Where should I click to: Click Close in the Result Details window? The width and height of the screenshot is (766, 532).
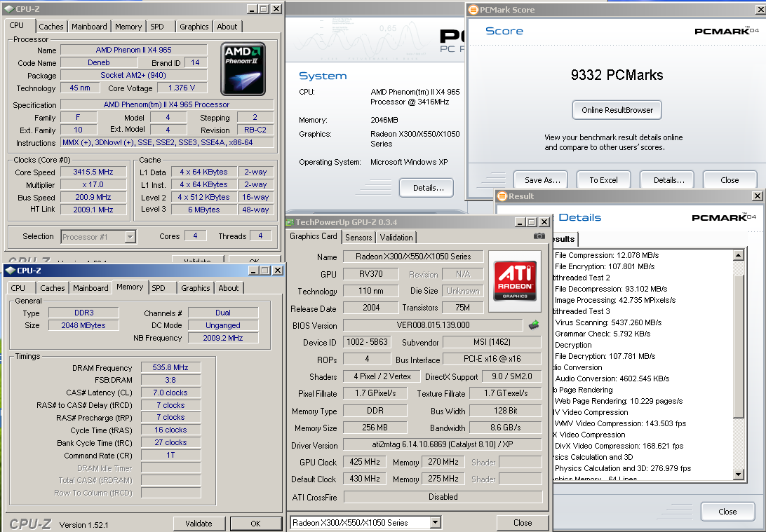[x=727, y=512]
